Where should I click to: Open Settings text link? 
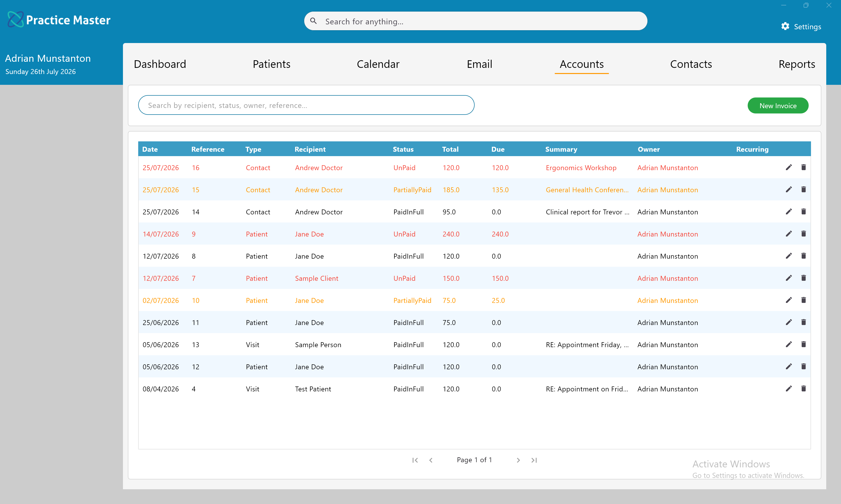pos(807,27)
